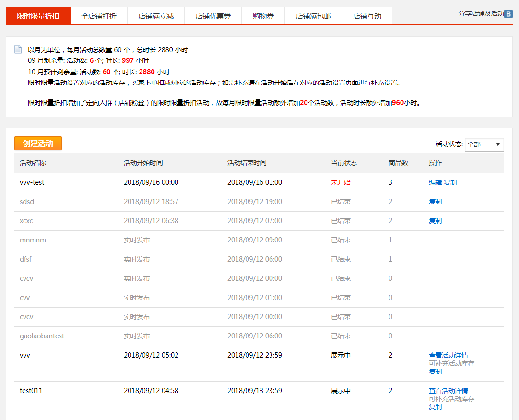Click 复制 for the vvv activity

435,372
